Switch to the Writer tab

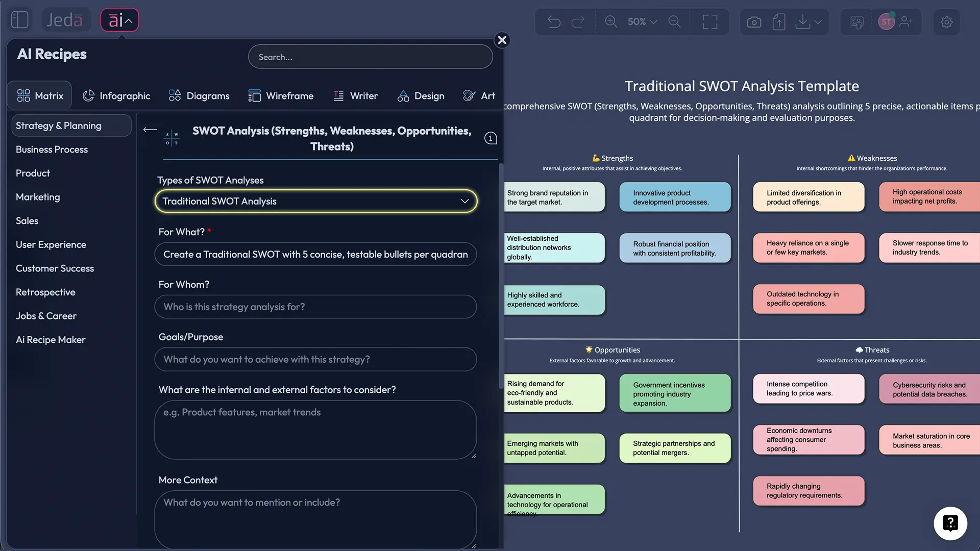[356, 95]
